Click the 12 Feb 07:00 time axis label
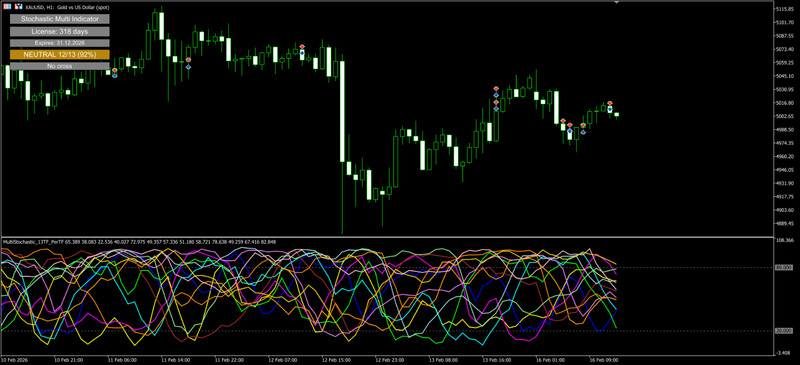 (x=282, y=360)
